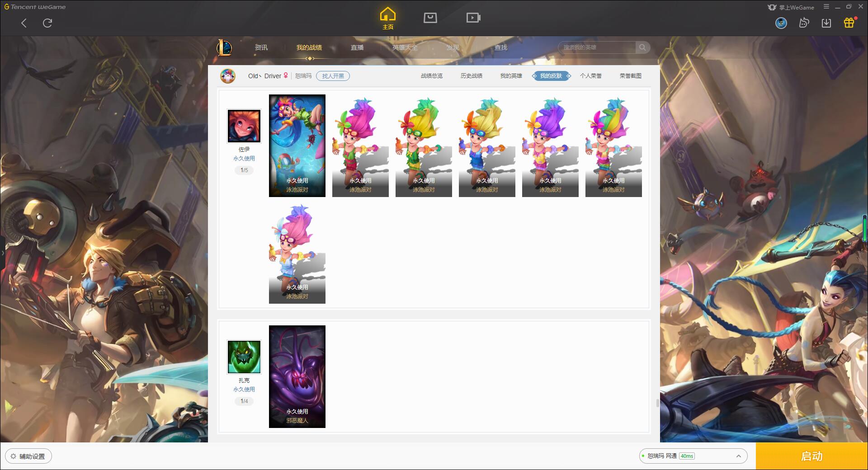This screenshot has width=868, height=470.
Task: Click the Tencent WeGame logo
Action: [35, 7]
